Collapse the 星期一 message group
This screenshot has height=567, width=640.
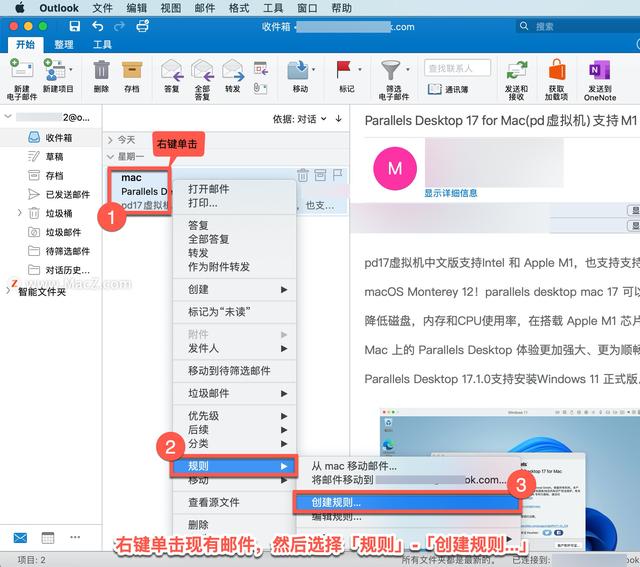(110, 157)
